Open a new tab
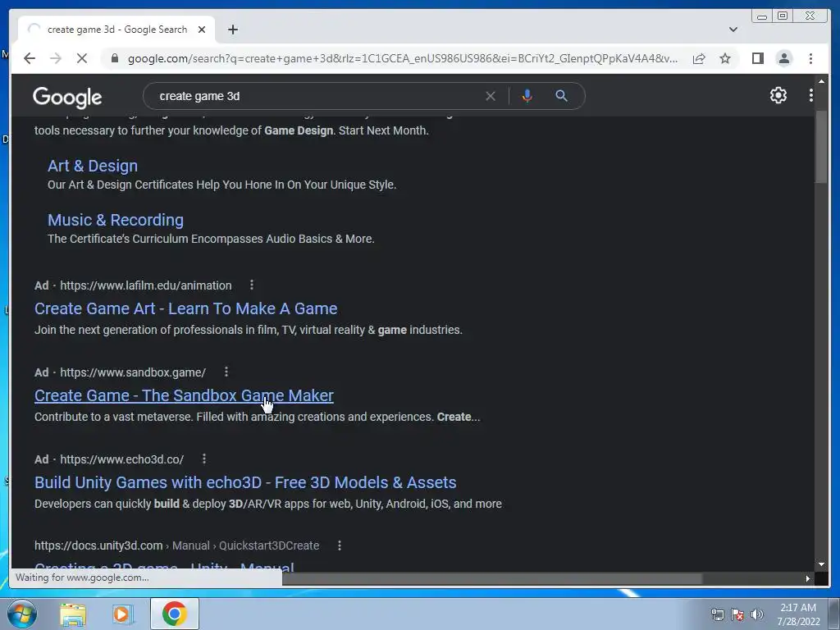Viewport: 840px width, 630px height. coord(232,30)
